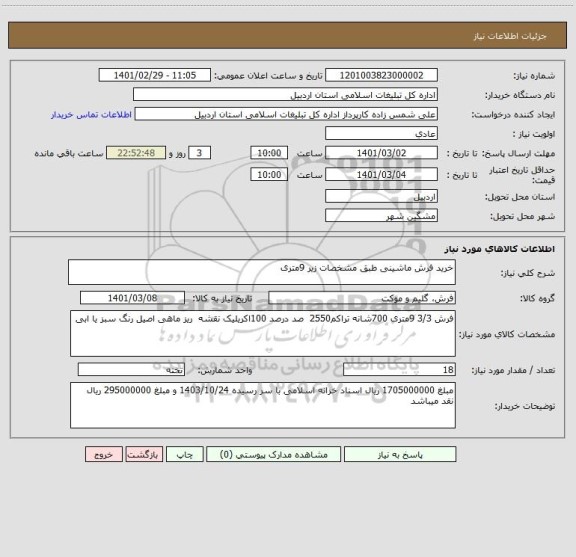Screen dimensions: 576x557
Task: Open مشاهده مدارک پیوستی (0) button
Action: [274, 454]
